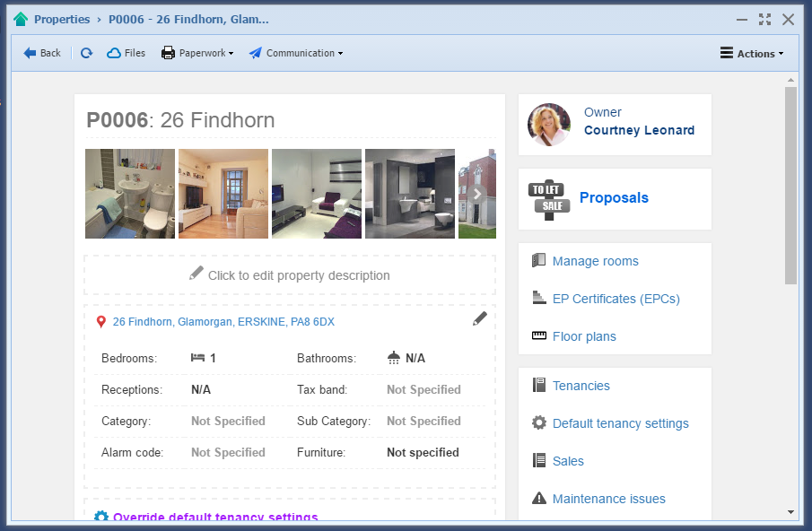Click the P0006 - 26 Findhorn breadcrumb
The height and width of the screenshot is (531, 812).
click(x=188, y=19)
